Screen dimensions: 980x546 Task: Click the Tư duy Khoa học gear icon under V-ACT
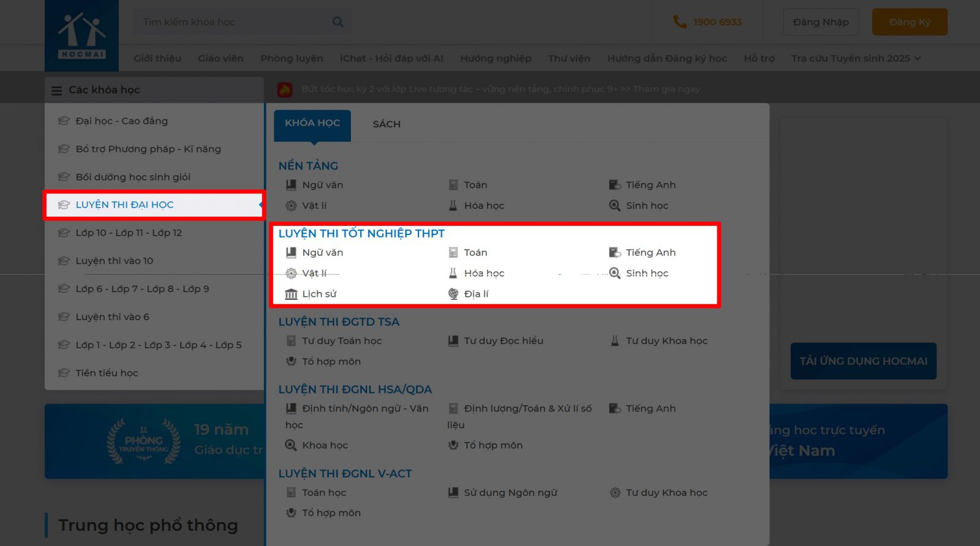coord(615,493)
